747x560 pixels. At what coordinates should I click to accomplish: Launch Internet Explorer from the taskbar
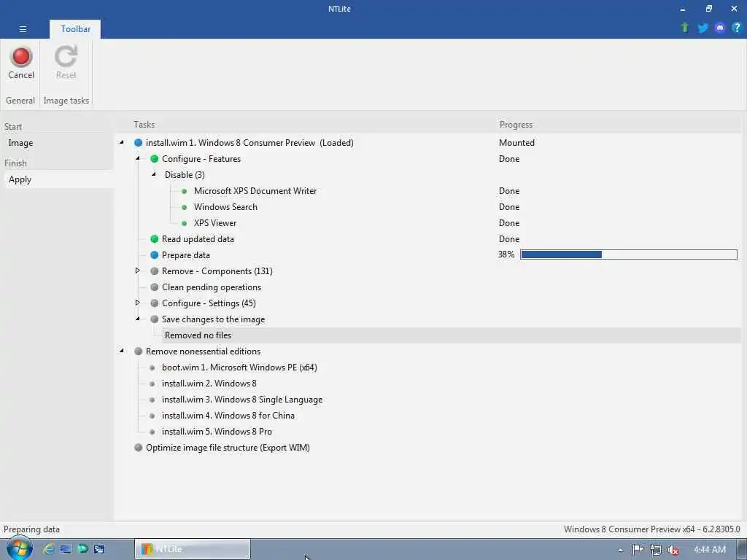click(x=48, y=548)
